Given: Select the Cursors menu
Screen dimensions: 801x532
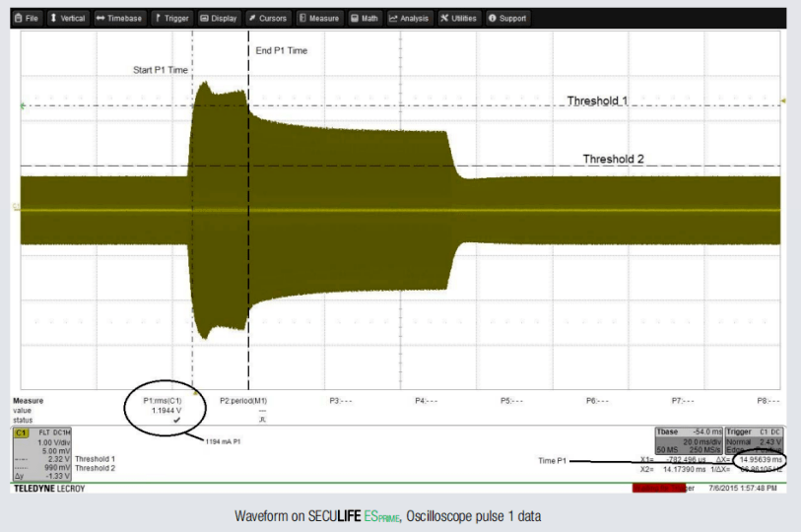Looking at the screenshot, I should tap(267, 18).
